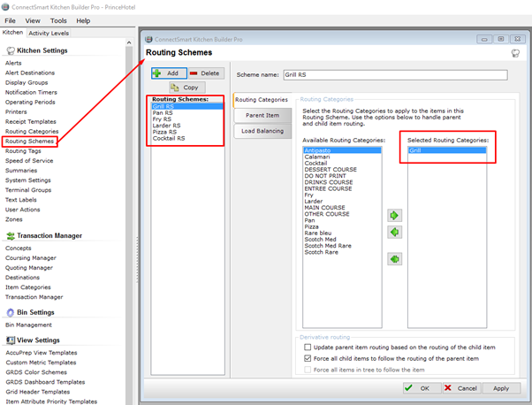The image size is (532, 405).
Task: Copy the selected routing scheme
Action: pos(185,88)
